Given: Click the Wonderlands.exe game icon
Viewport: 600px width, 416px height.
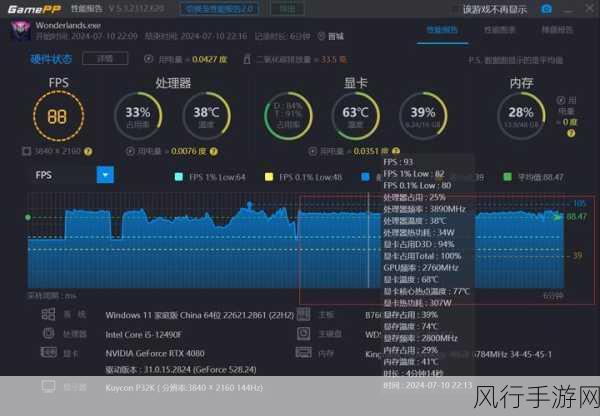Looking at the screenshot, I should (x=20, y=30).
